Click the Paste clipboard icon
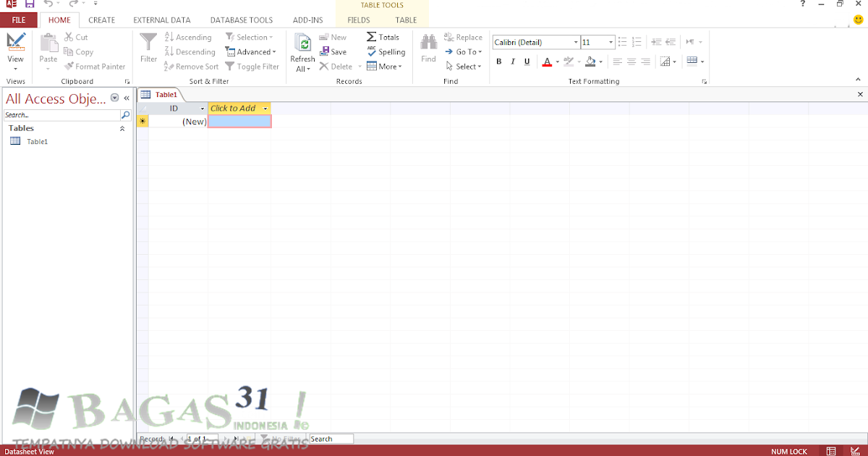Viewport: 868px width, 456px height. pyautogui.click(x=48, y=43)
